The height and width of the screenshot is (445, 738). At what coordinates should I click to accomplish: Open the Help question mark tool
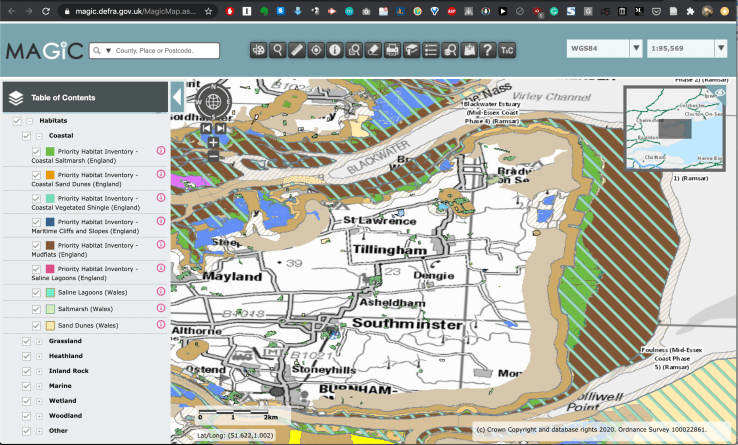pyautogui.click(x=488, y=50)
